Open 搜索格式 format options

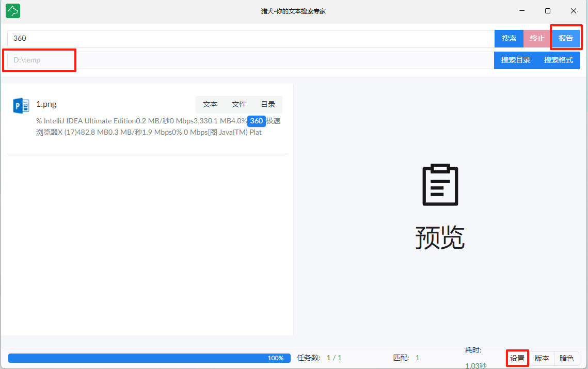pyautogui.click(x=559, y=60)
